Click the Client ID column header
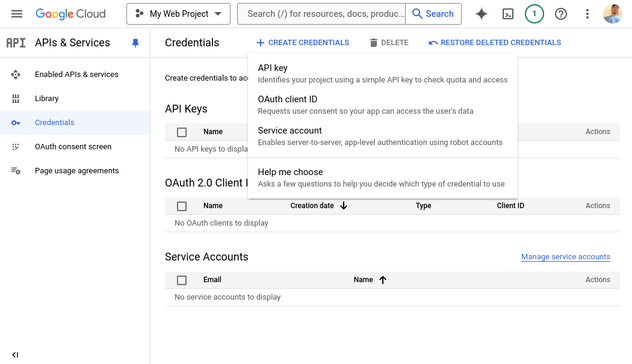Image resolution: width=632 pixels, height=364 pixels. point(510,206)
